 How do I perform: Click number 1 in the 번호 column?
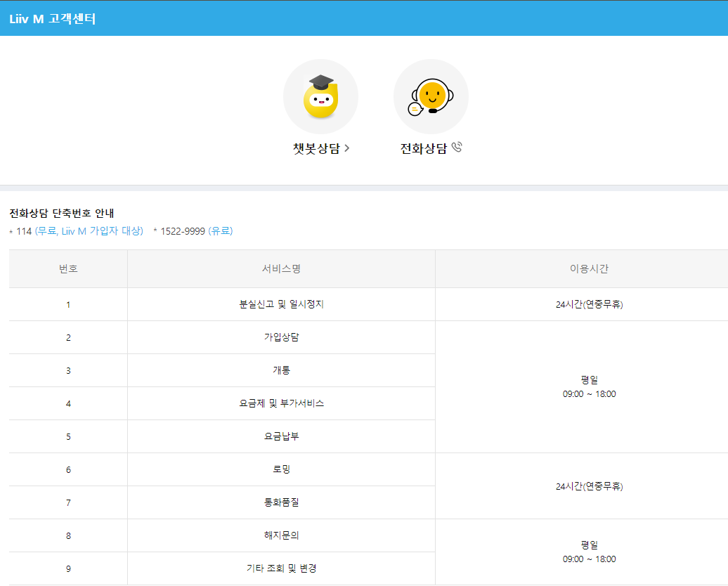point(68,305)
